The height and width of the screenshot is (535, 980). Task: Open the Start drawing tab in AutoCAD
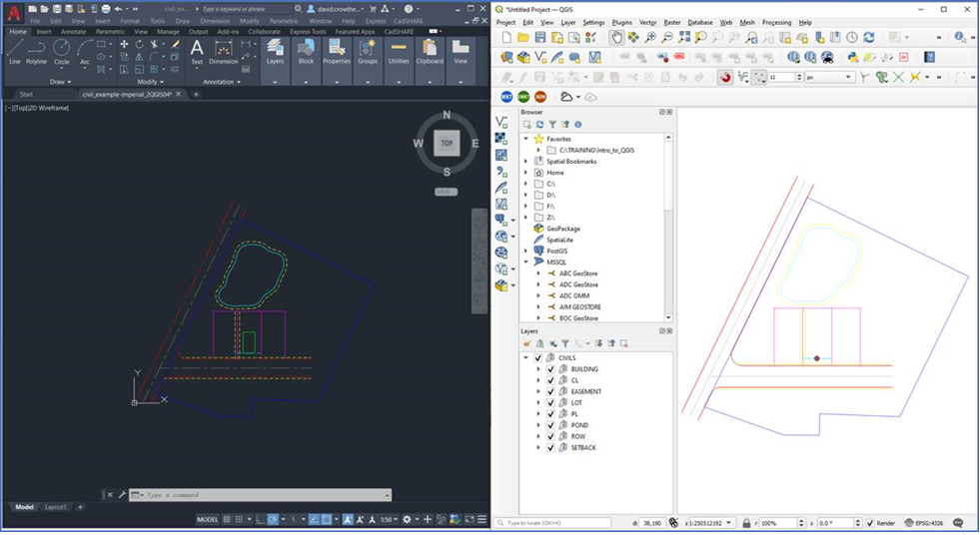click(26, 94)
